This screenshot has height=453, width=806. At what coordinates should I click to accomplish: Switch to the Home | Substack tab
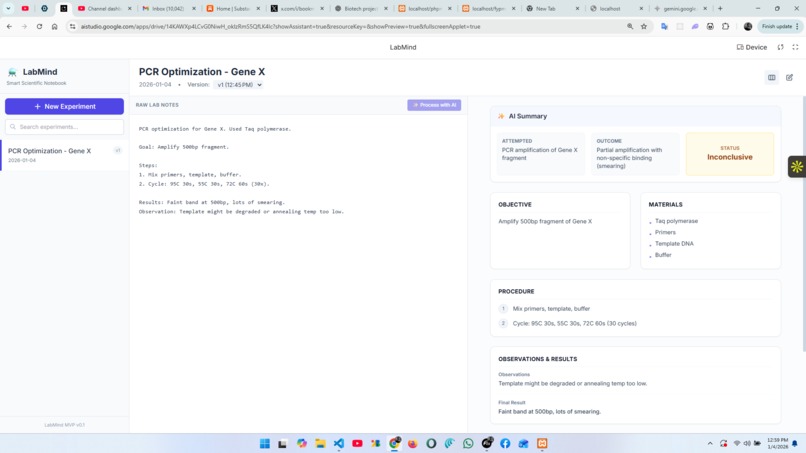tap(232, 9)
